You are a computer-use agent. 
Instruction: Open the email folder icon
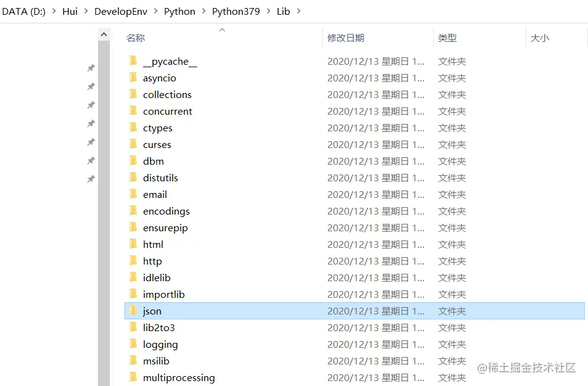134,194
